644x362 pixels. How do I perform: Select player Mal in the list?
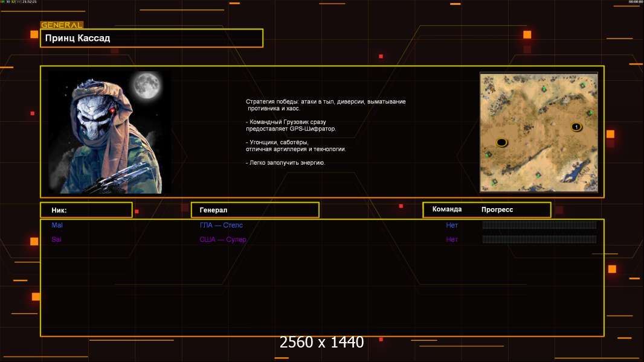tap(57, 225)
